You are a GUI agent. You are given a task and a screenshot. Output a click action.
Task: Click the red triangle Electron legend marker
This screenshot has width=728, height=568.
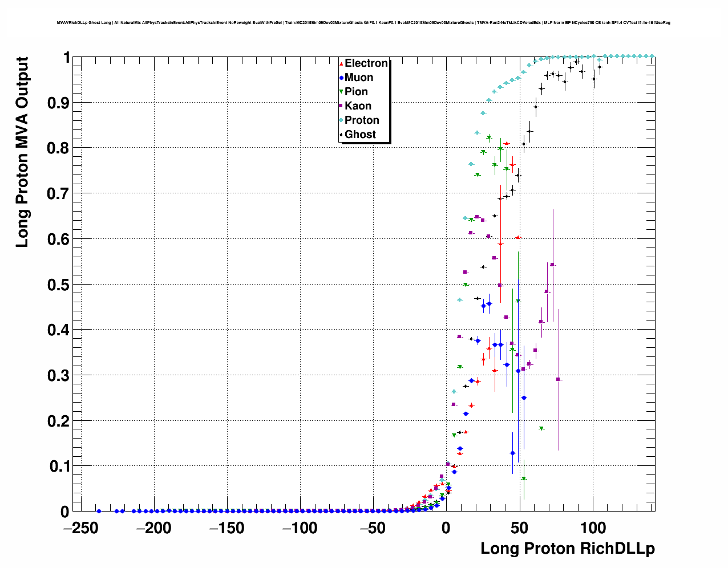pos(341,64)
